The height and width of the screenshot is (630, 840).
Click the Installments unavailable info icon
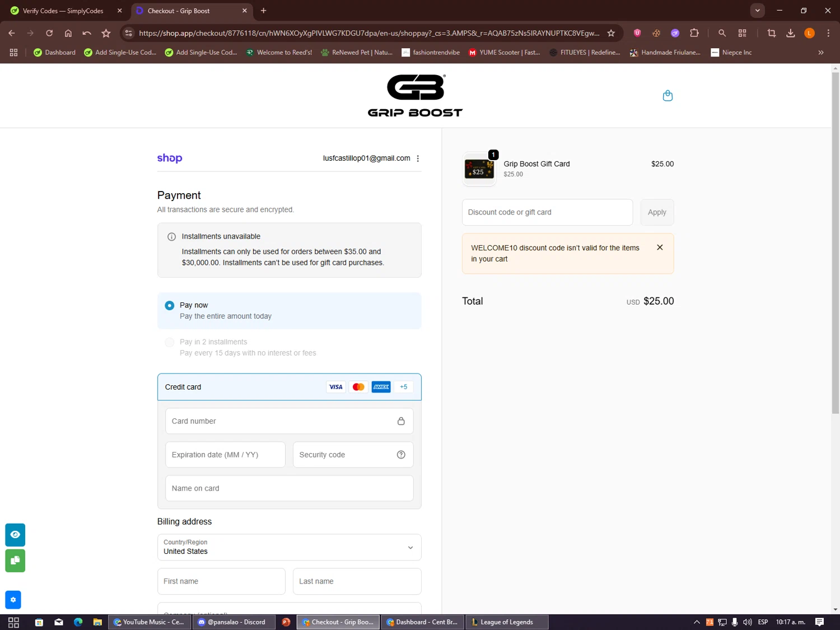click(171, 237)
